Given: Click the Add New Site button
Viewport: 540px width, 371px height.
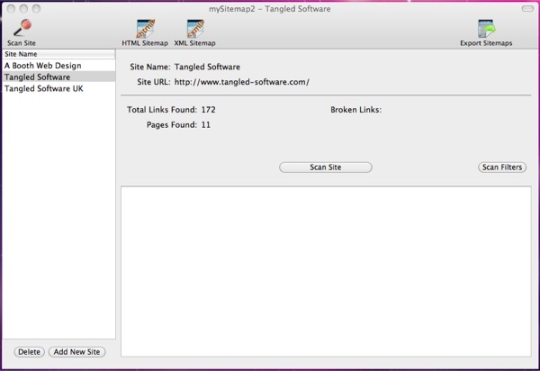Looking at the screenshot, I should tap(77, 352).
